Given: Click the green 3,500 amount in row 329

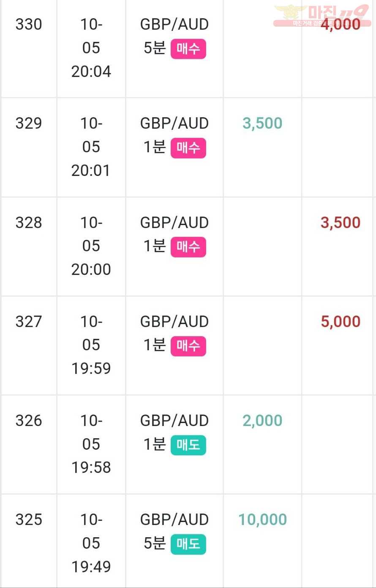Looking at the screenshot, I should pos(262,123).
